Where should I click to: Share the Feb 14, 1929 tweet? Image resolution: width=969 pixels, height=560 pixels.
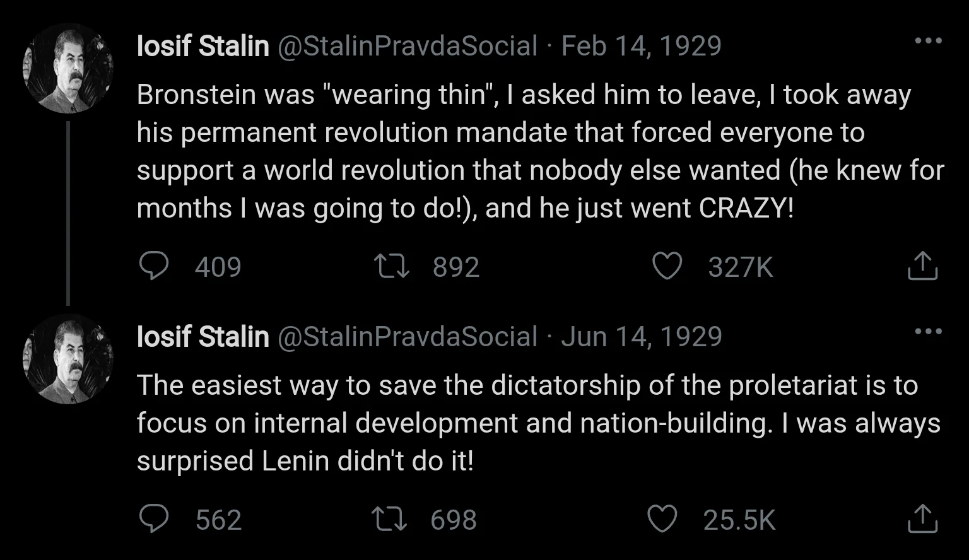coord(922,266)
